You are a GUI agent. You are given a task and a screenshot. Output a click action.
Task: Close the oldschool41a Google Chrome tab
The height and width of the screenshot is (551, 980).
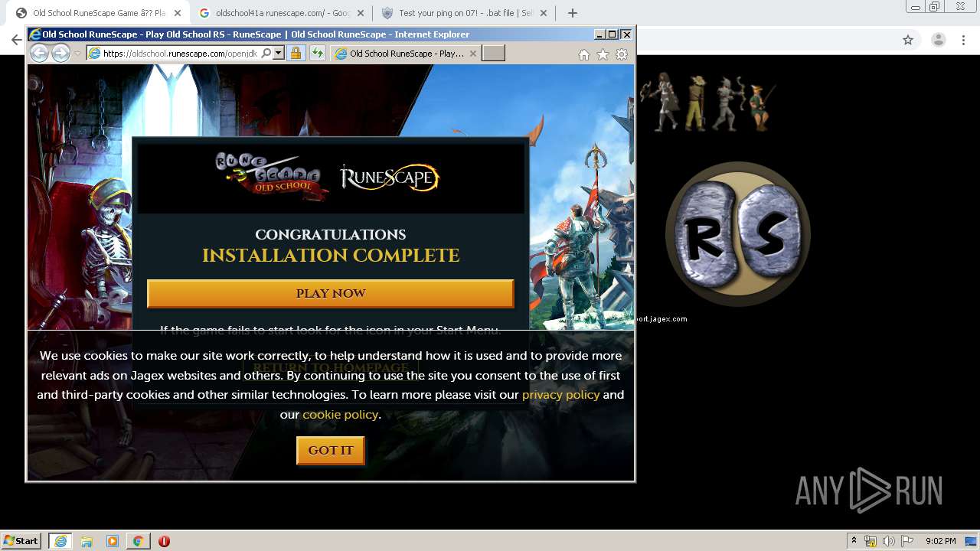pyautogui.click(x=360, y=13)
